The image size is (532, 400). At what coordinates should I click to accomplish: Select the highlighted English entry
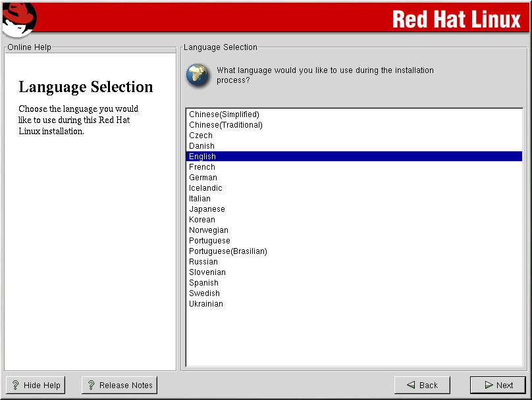coord(202,157)
